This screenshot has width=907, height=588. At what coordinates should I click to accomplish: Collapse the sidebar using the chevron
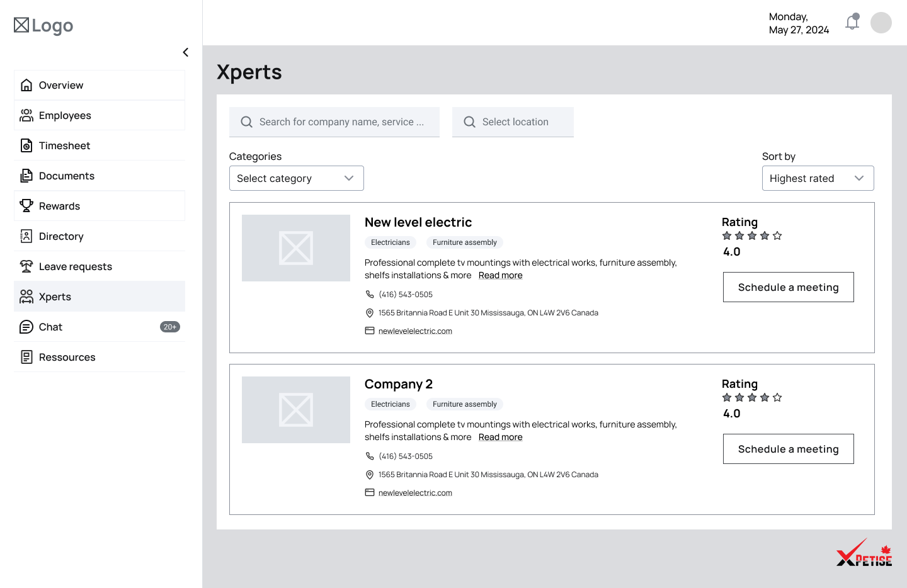[x=185, y=52]
